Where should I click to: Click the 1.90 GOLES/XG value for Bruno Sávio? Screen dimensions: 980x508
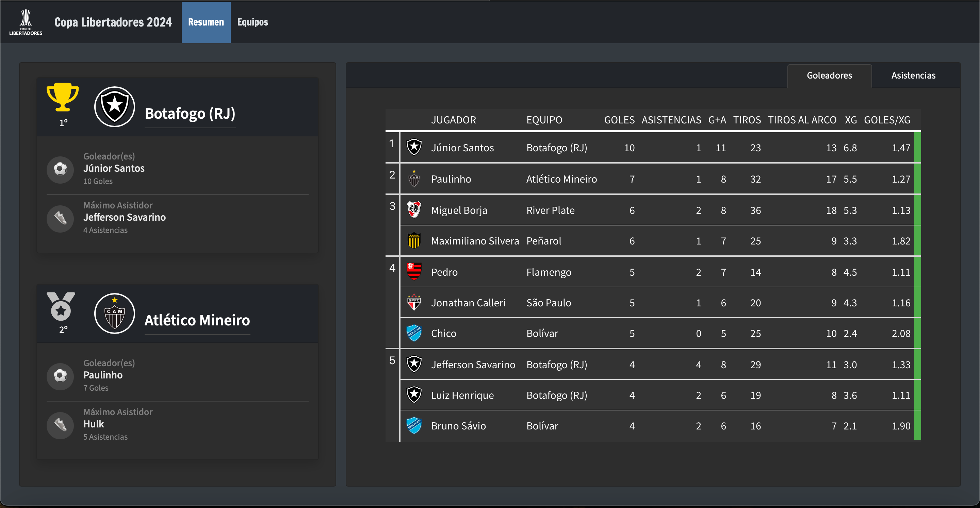pyautogui.click(x=901, y=426)
